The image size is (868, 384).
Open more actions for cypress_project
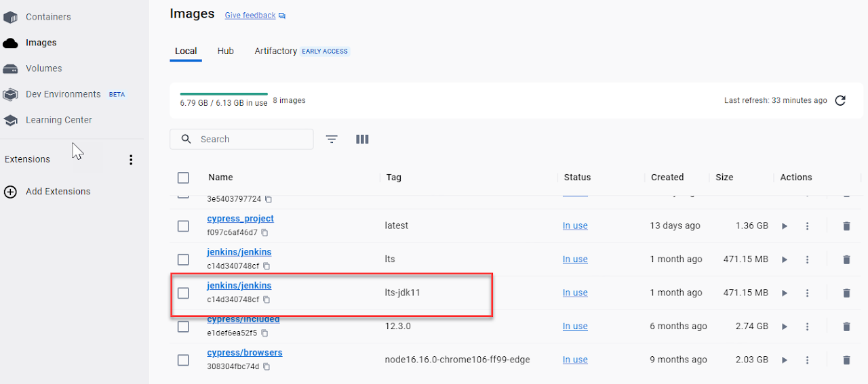pyautogui.click(x=807, y=226)
